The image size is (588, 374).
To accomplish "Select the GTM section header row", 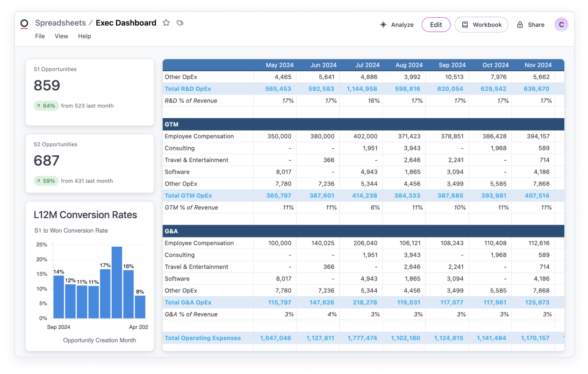I will click(x=363, y=124).
